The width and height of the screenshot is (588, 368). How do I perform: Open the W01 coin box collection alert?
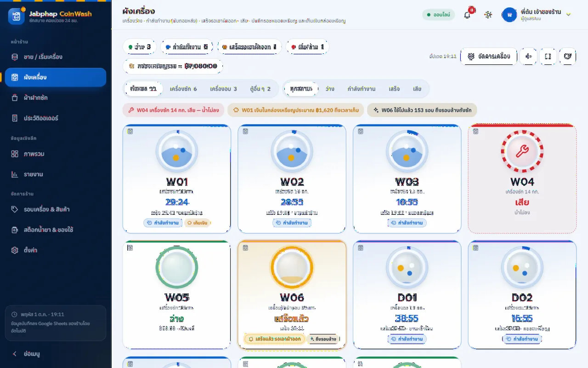pos(295,110)
